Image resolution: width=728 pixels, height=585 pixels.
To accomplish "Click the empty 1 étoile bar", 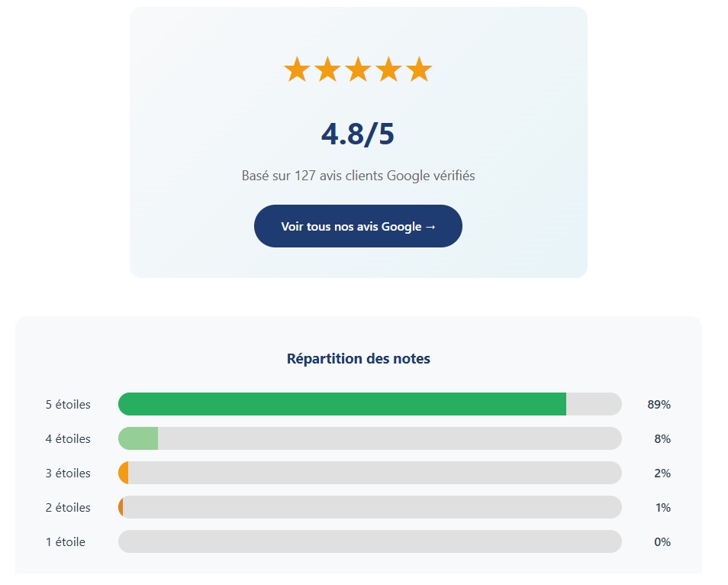I will (369, 541).
